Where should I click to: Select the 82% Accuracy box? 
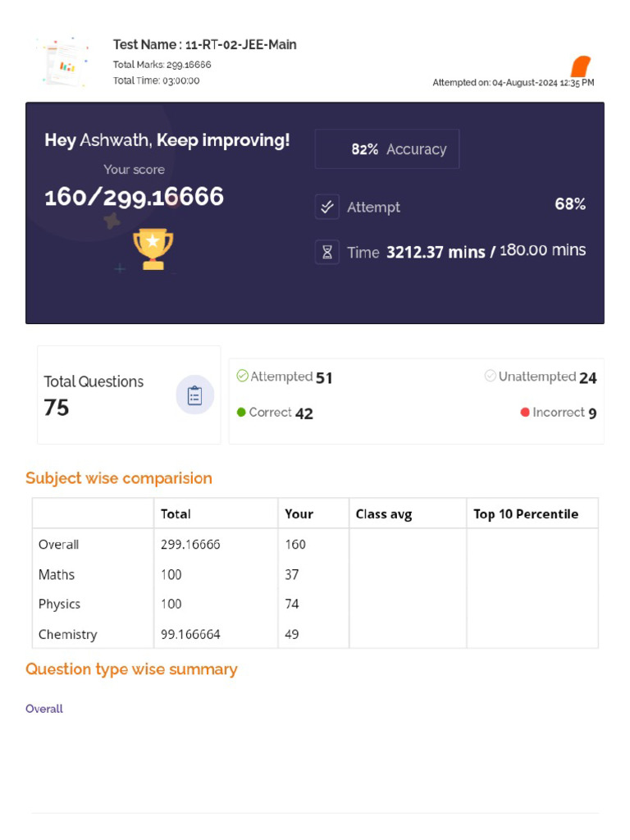tap(387, 149)
